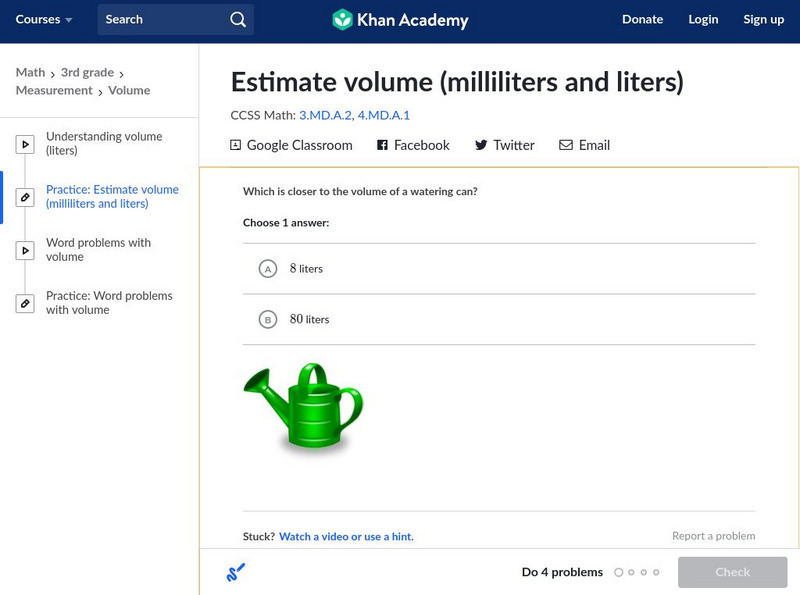Click the search magnifying glass icon
Screen dimensions: 800x595
237,19
